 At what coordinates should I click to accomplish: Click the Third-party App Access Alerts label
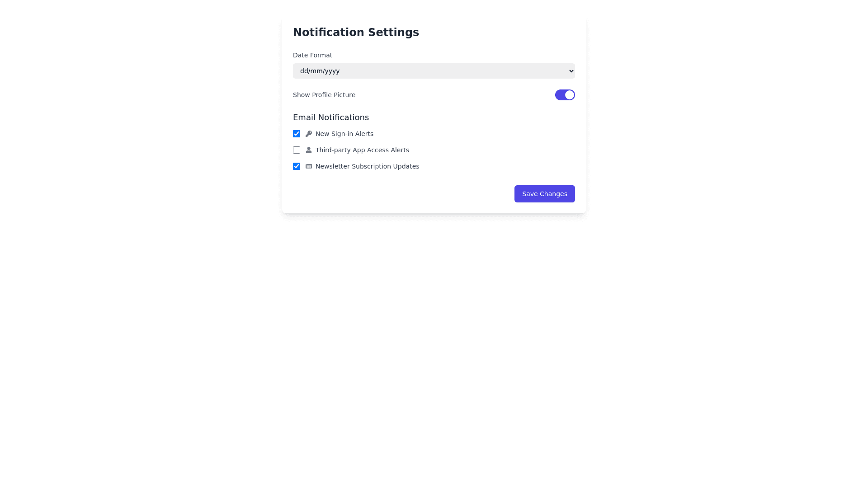coord(362,150)
